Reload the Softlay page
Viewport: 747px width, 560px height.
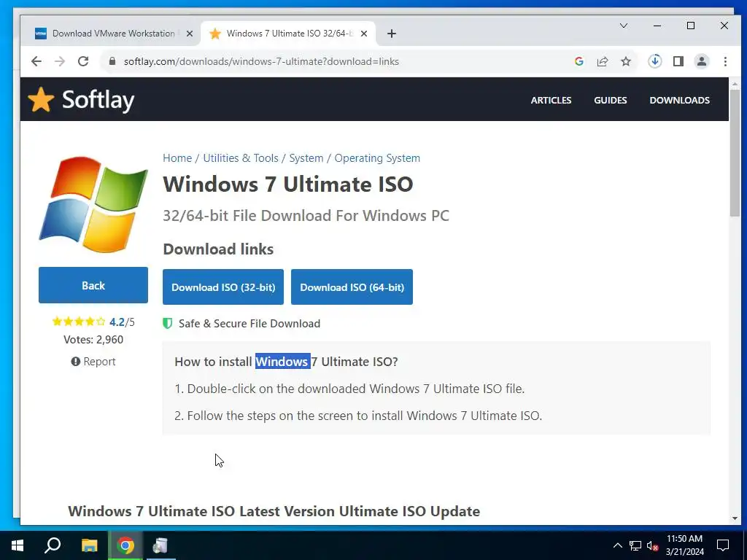83,61
